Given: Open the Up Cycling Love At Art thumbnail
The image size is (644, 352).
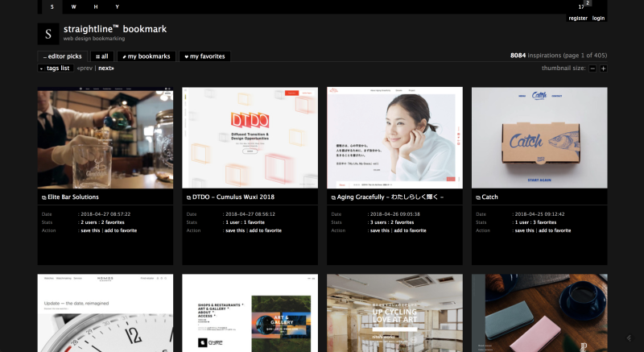Looking at the screenshot, I should [394, 313].
